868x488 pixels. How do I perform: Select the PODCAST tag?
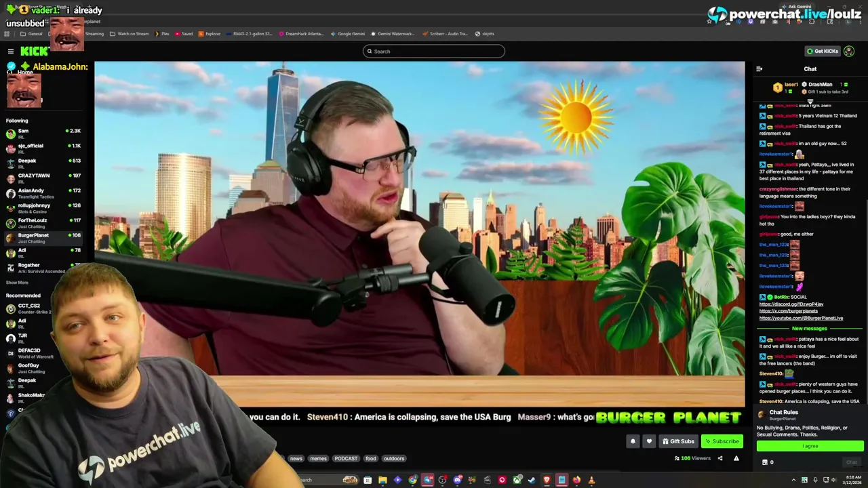[x=346, y=458]
